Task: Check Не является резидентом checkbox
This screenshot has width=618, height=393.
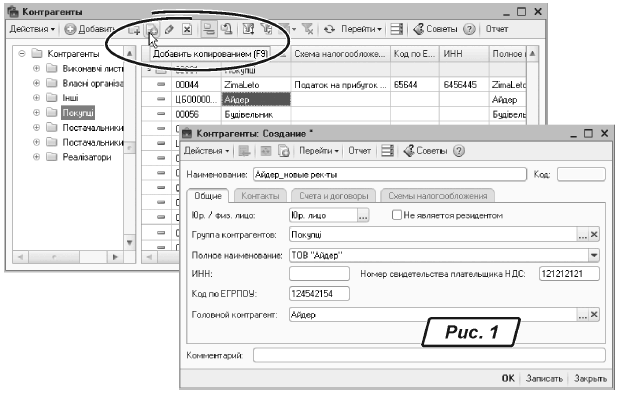Action: 396,215
